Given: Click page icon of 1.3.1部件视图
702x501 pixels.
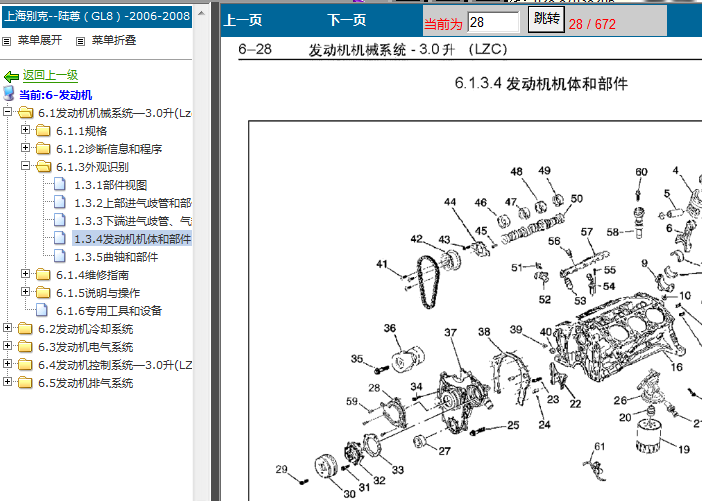Looking at the screenshot, I should tap(60, 184).
